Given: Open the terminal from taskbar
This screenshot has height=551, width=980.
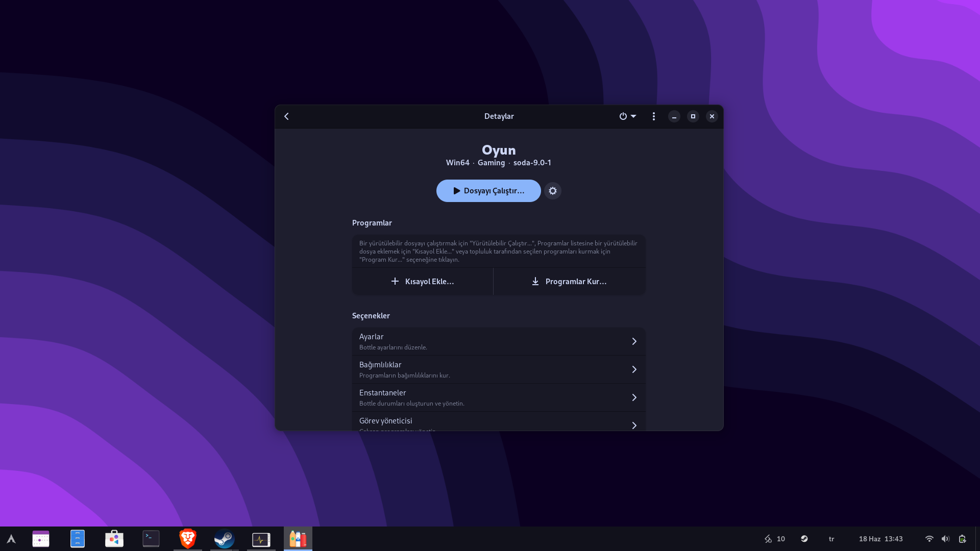Looking at the screenshot, I should tap(151, 539).
